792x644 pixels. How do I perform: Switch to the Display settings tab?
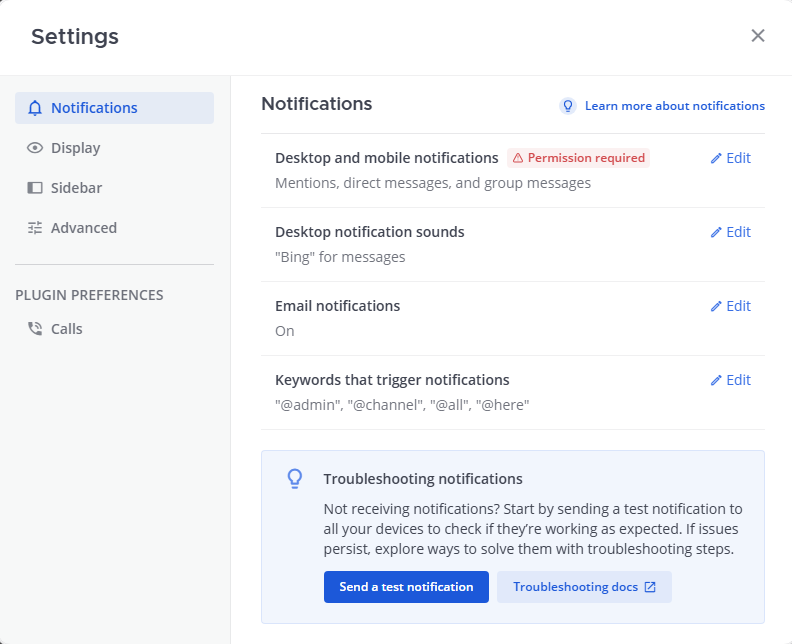(x=115, y=148)
